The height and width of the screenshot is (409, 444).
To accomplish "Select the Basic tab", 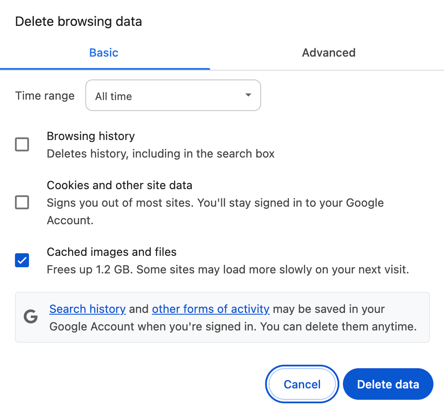I will 104,53.
